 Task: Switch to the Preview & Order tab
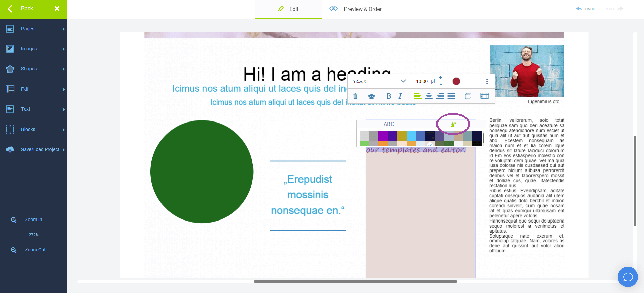(x=356, y=9)
